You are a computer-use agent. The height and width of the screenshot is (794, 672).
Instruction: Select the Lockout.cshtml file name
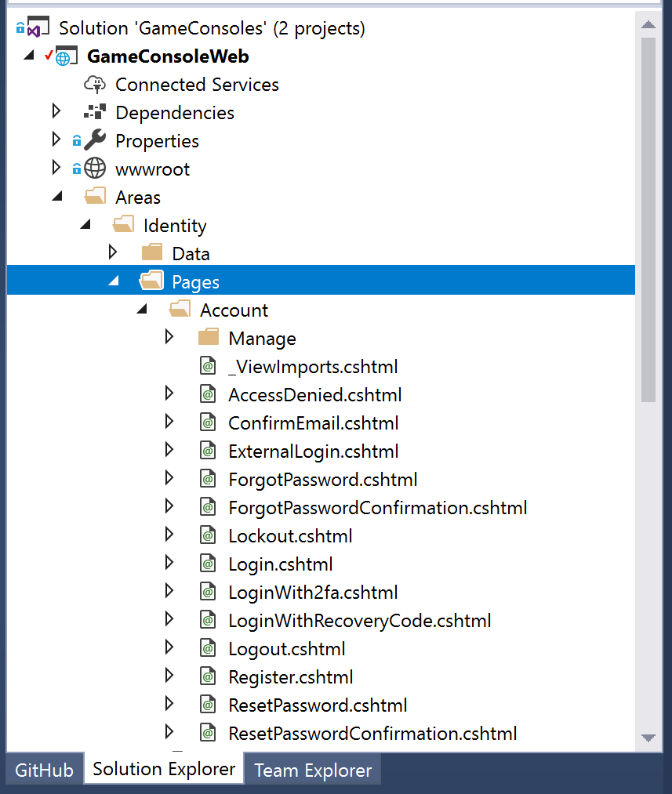pyautogui.click(x=290, y=536)
